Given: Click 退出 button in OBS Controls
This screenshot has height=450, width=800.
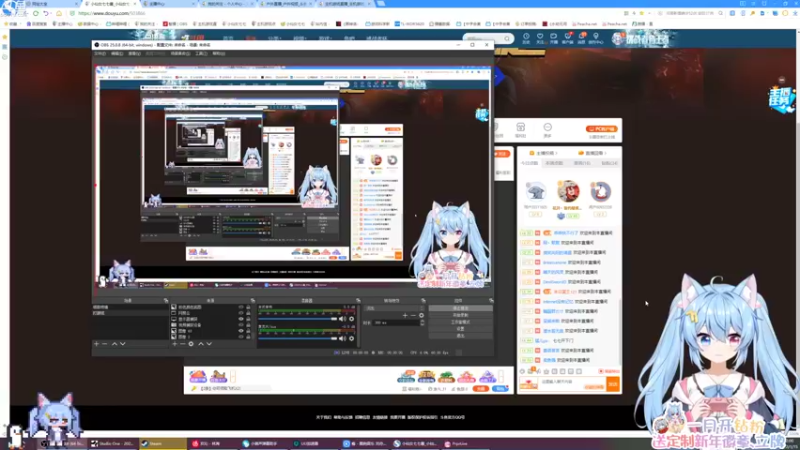Looking at the screenshot, I should click(461, 336).
